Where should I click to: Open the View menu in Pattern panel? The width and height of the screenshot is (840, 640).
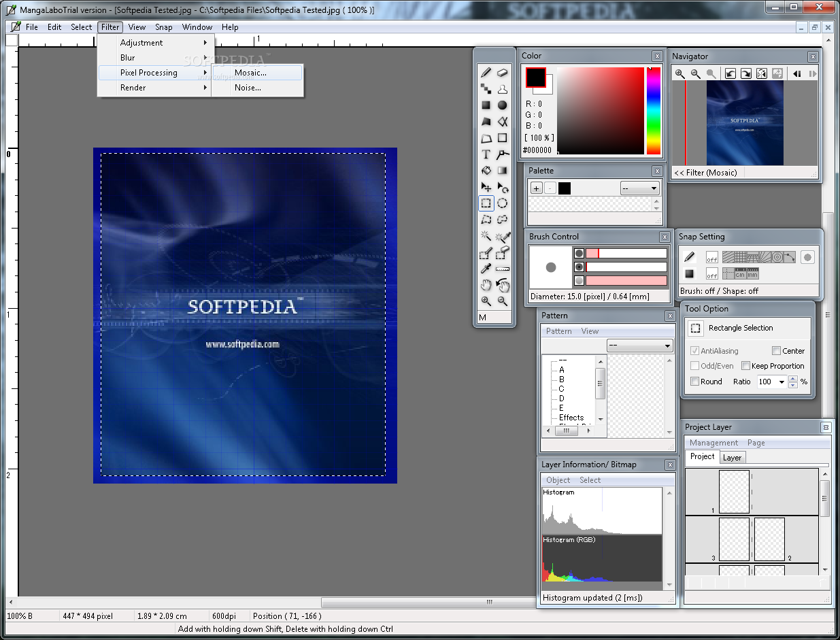click(x=590, y=331)
